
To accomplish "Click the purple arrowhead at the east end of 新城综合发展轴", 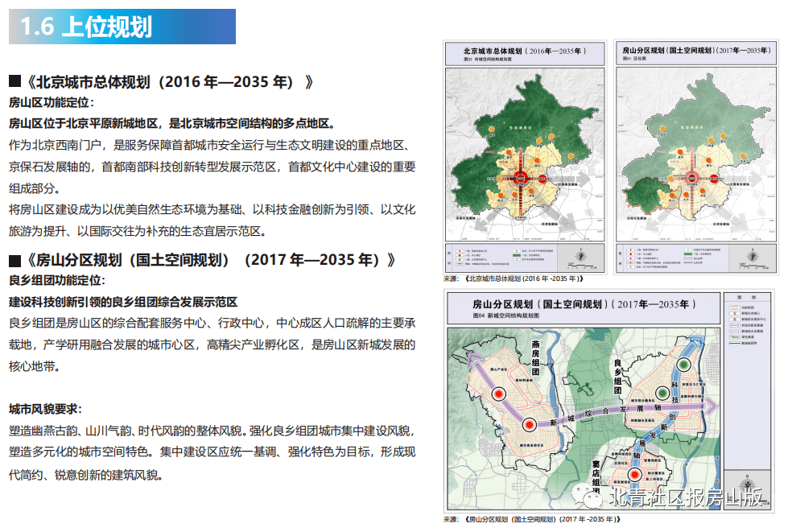I will 712,406.
